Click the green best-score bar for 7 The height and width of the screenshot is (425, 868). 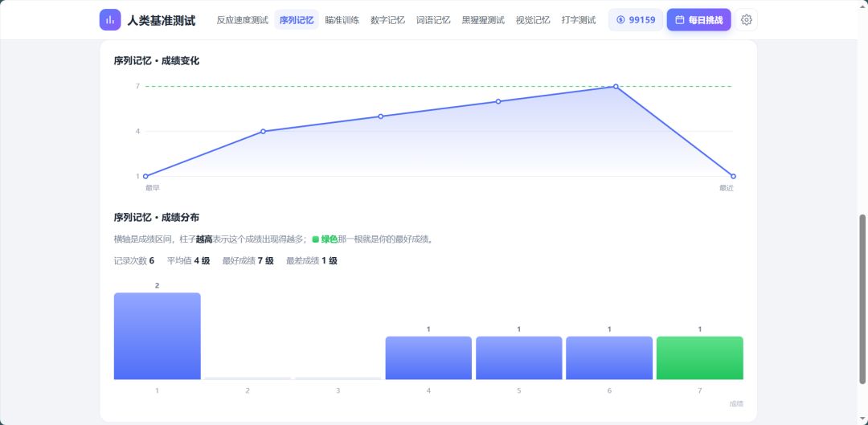point(700,358)
